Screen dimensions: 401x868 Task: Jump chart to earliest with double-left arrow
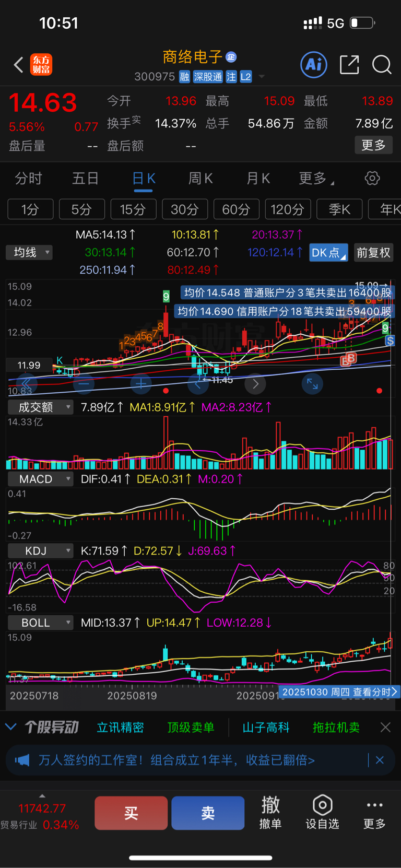click(x=26, y=384)
